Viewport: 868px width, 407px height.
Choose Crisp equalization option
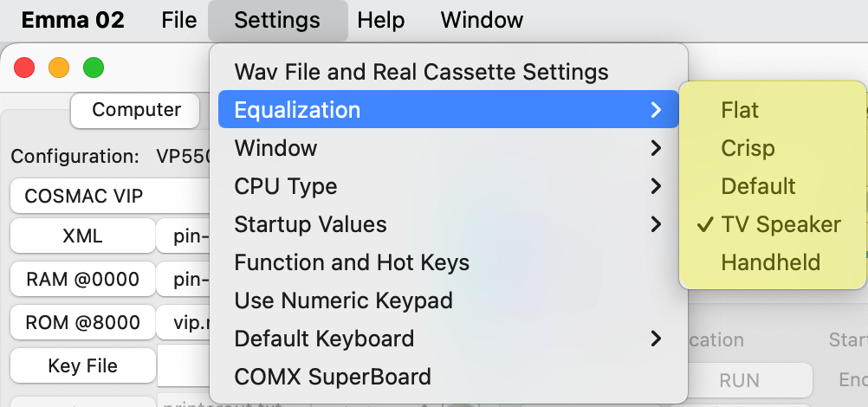coord(748,148)
